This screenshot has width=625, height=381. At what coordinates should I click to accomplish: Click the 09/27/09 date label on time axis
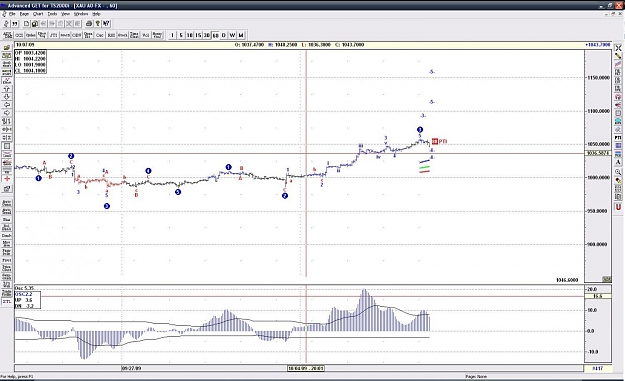[x=132, y=368]
